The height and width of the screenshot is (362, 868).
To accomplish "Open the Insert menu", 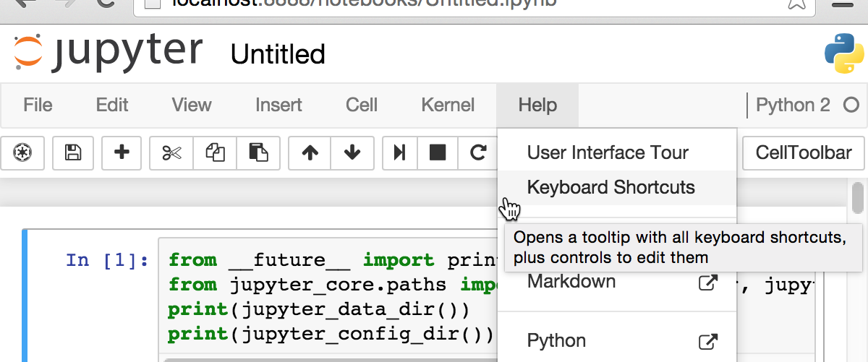I will click(278, 105).
